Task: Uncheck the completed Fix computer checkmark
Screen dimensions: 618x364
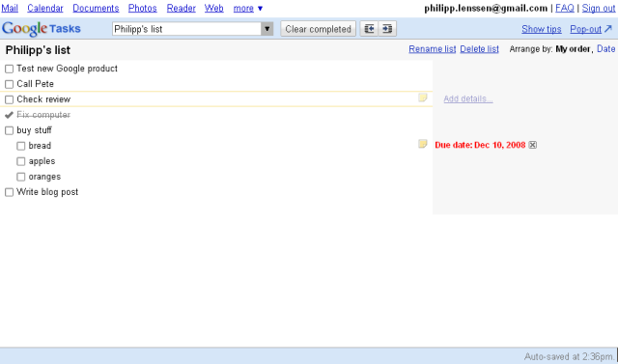Action: point(9,115)
